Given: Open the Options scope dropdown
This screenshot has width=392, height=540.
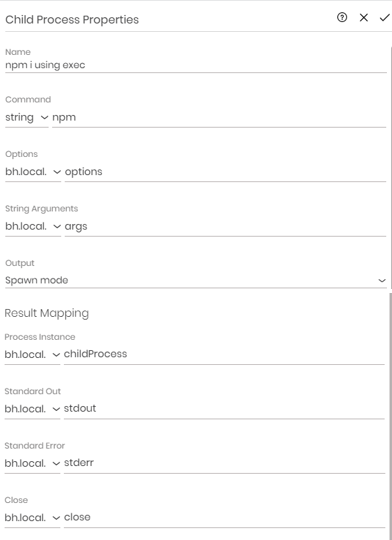Looking at the screenshot, I should [33, 172].
